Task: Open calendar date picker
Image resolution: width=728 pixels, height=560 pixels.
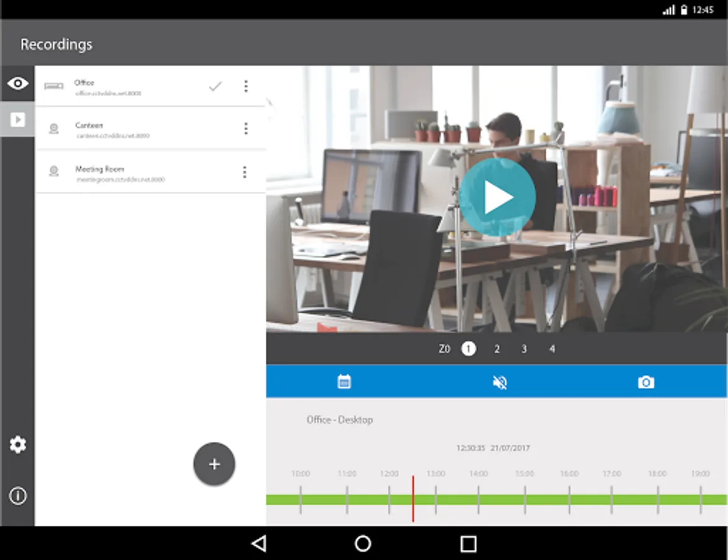Action: (344, 381)
